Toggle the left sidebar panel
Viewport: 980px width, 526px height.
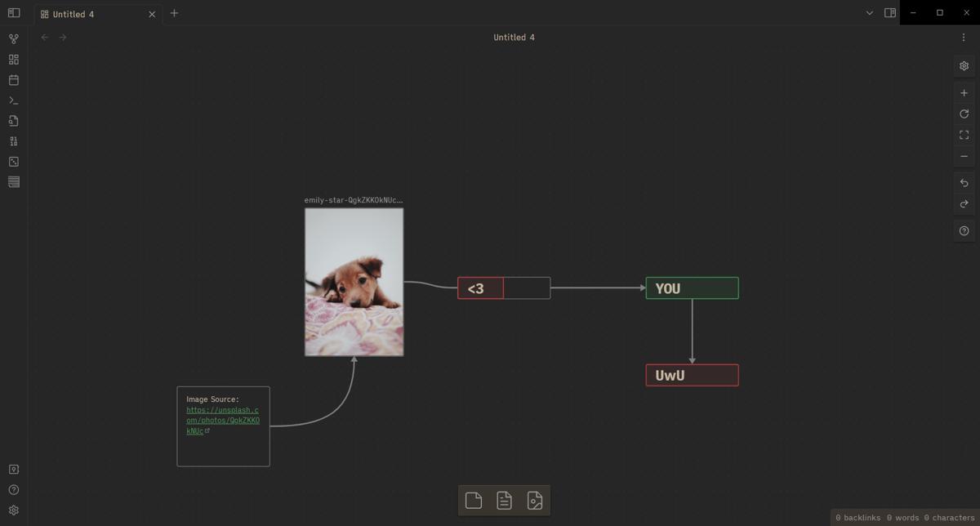click(14, 13)
